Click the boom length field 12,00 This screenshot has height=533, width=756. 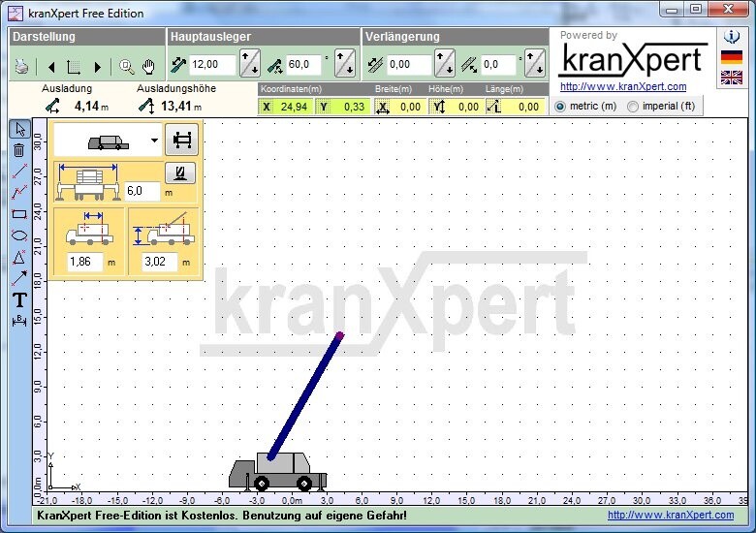(212, 65)
